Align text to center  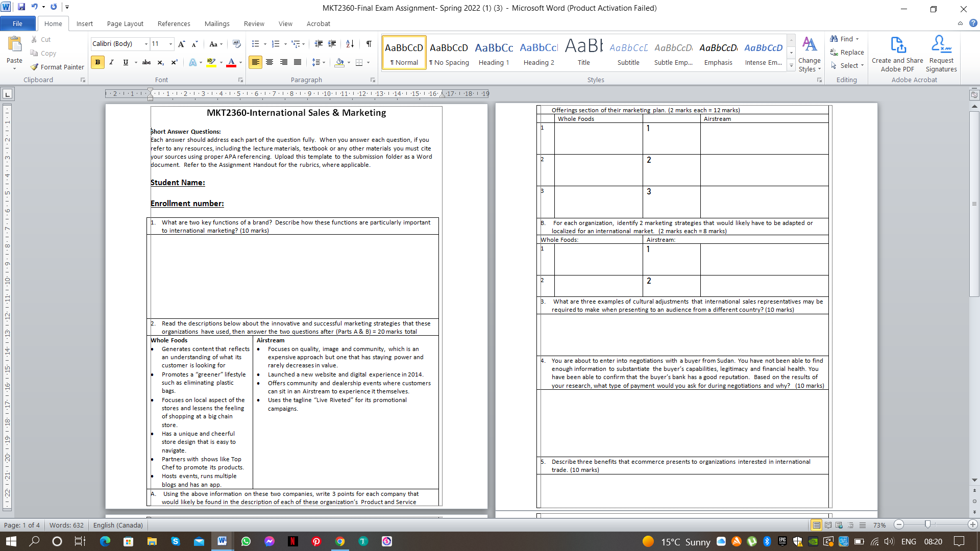click(x=269, y=62)
